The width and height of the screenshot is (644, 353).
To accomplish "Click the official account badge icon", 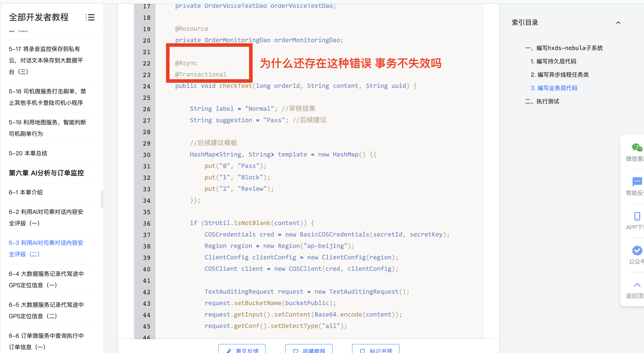I will tap(637, 250).
